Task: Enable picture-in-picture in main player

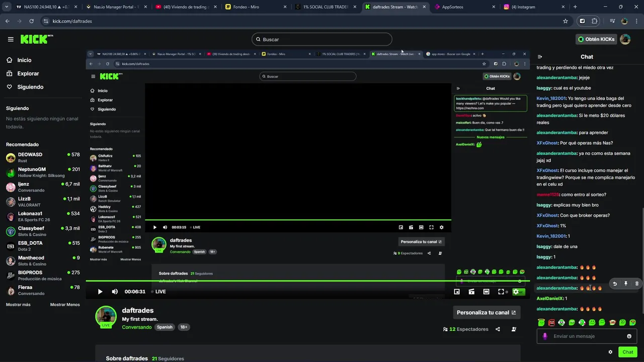Action: pos(457,292)
